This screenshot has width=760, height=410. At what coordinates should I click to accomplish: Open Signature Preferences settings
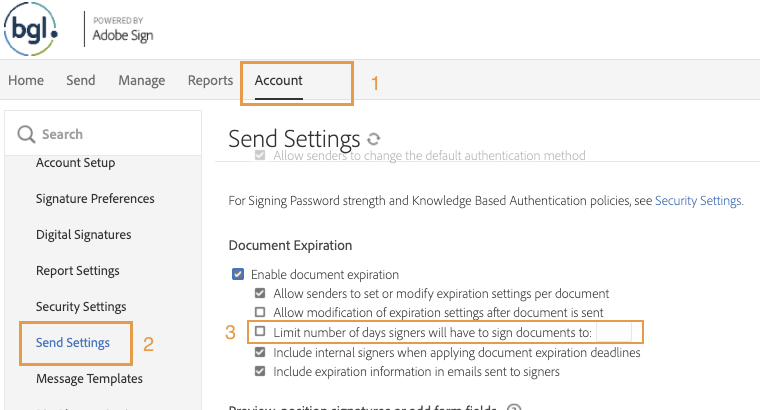(x=95, y=199)
